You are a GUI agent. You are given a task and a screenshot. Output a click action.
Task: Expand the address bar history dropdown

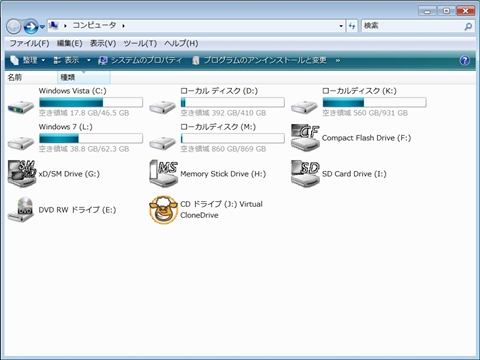click(341, 26)
